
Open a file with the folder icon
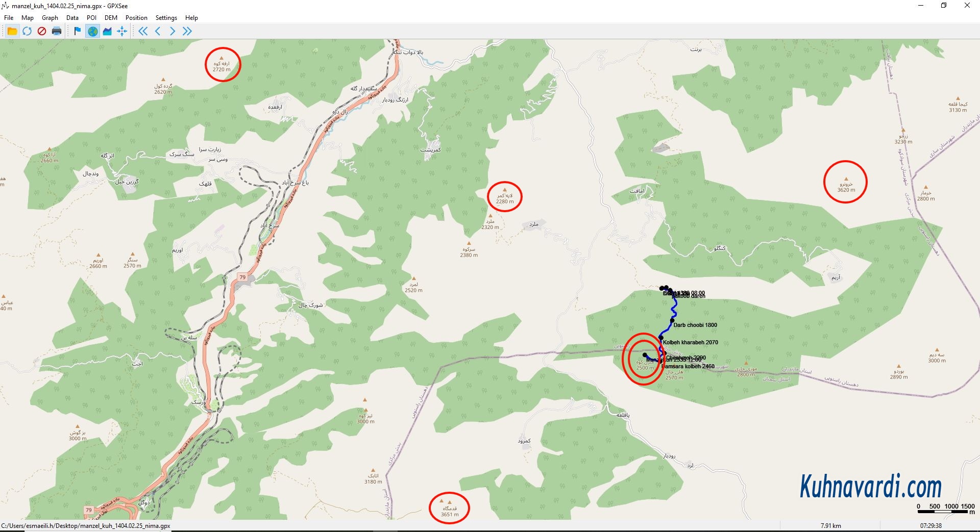click(12, 31)
